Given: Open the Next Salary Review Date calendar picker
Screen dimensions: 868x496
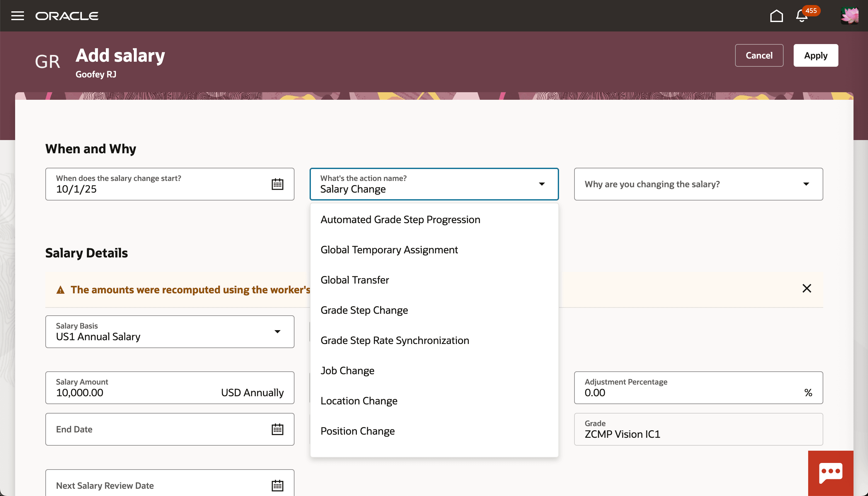Looking at the screenshot, I should pyautogui.click(x=278, y=485).
